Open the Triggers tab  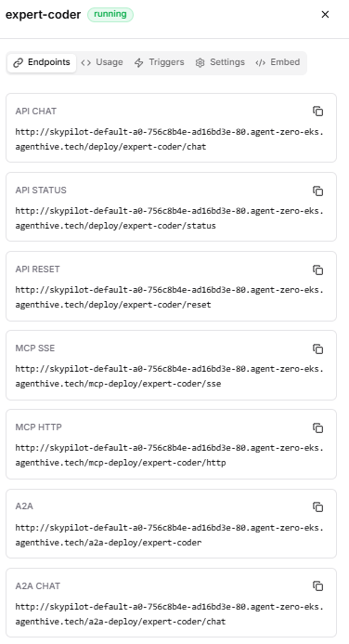pyautogui.click(x=160, y=62)
